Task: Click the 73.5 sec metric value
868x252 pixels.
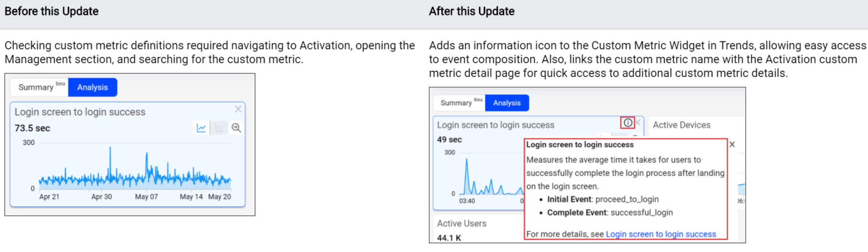Action: point(32,128)
